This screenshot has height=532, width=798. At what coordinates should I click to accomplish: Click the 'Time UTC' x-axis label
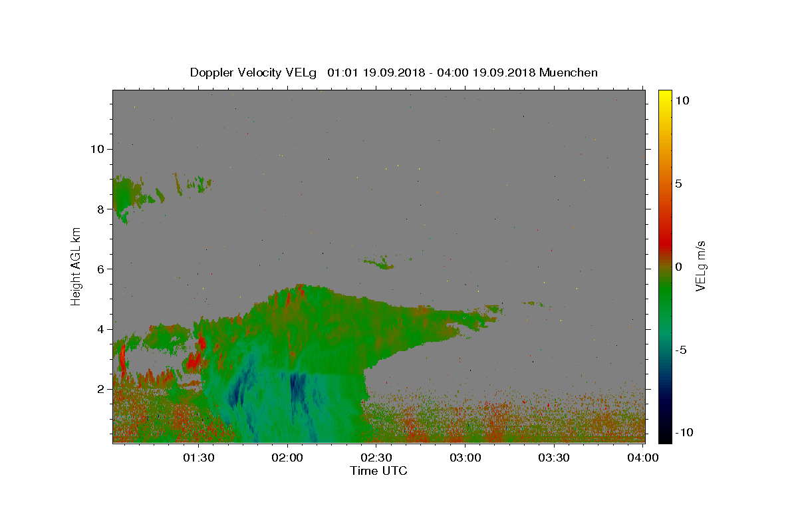coord(378,471)
